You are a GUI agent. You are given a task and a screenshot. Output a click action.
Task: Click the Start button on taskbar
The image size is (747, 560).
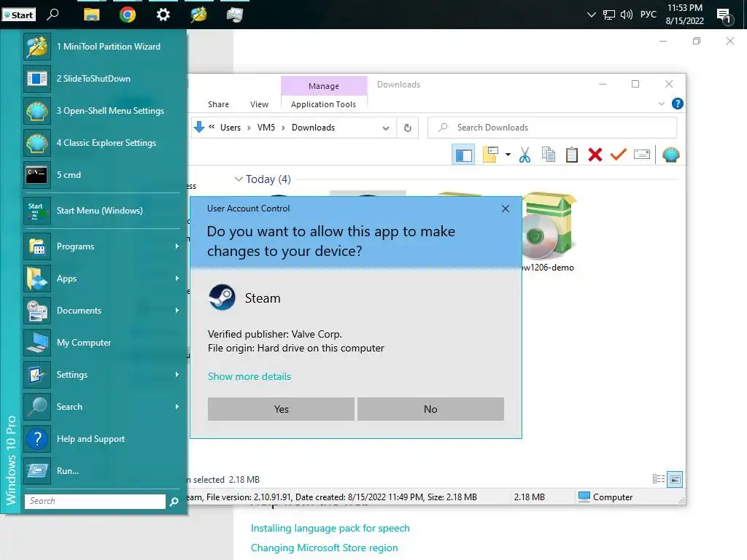[18, 15]
